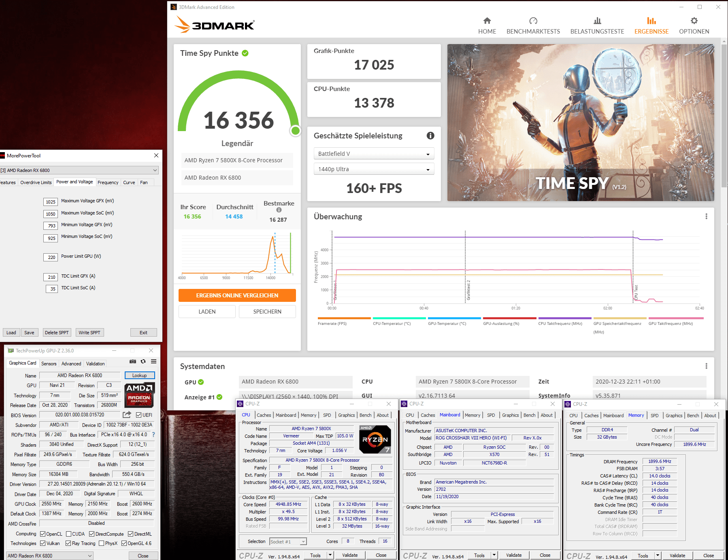Click LADEN button in 3DMark
This screenshot has width=728, height=560.
point(207,312)
